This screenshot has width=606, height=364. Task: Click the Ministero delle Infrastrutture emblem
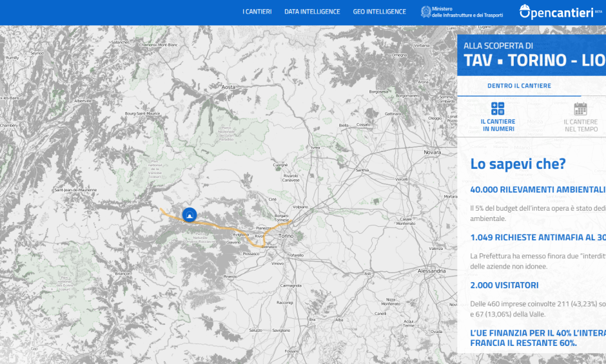pos(425,12)
